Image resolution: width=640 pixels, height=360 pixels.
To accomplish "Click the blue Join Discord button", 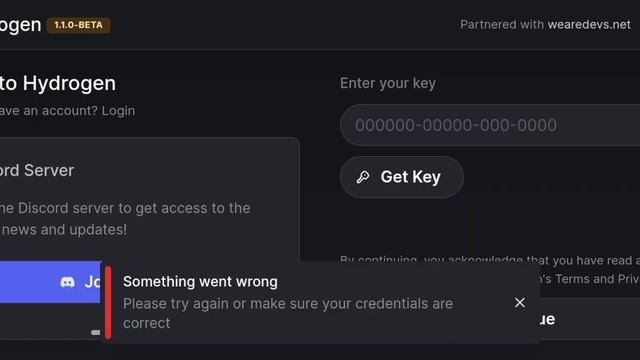I will pyautogui.click(x=50, y=282).
